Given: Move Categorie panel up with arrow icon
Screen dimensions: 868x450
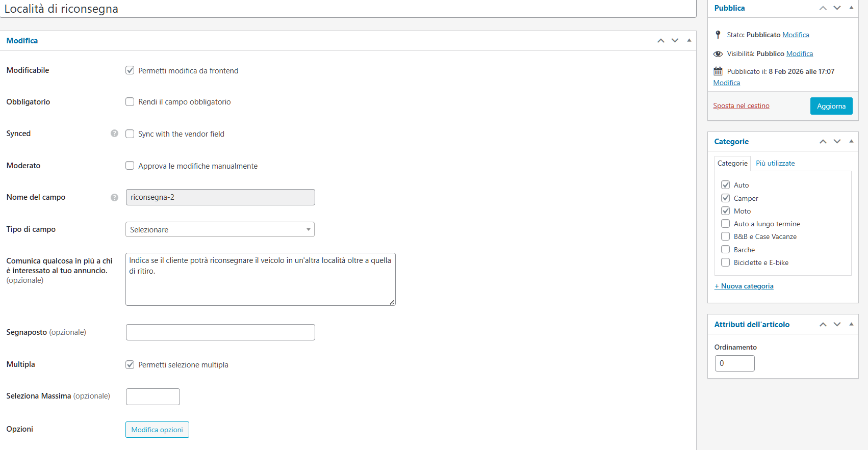Looking at the screenshot, I should pyautogui.click(x=823, y=142).
